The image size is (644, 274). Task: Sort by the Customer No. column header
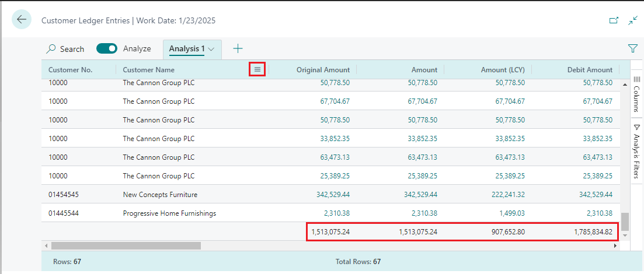coord(70,70)
